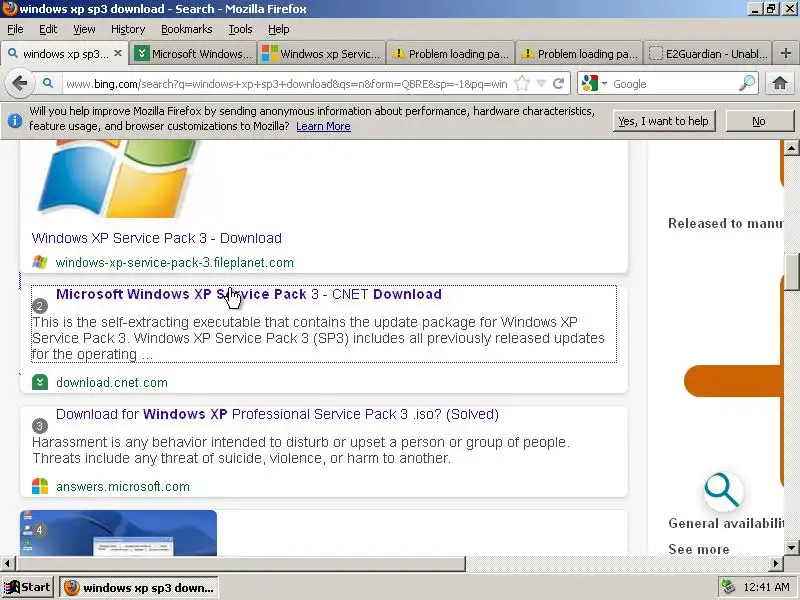Image resolution: width=800 pixels, height=600 pixels.
Task: Click the vertical scrollbar down arrow
Action: click(791, 548)
